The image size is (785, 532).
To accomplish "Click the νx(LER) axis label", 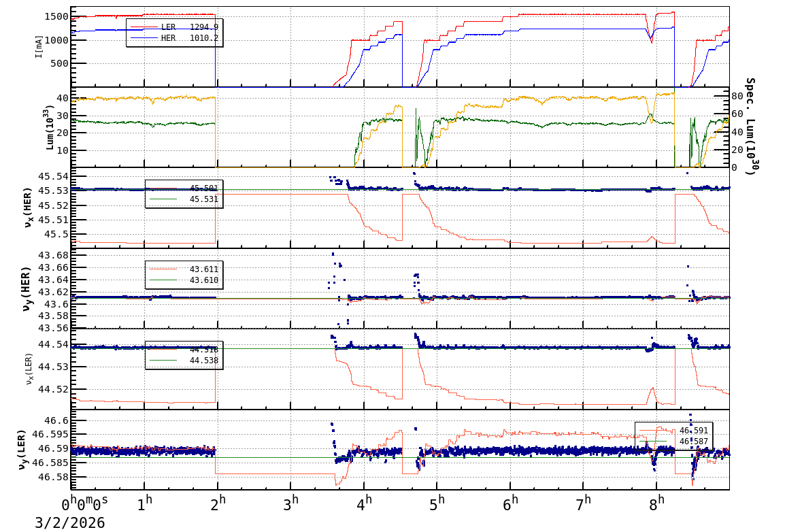I will [x=29, y=369].
